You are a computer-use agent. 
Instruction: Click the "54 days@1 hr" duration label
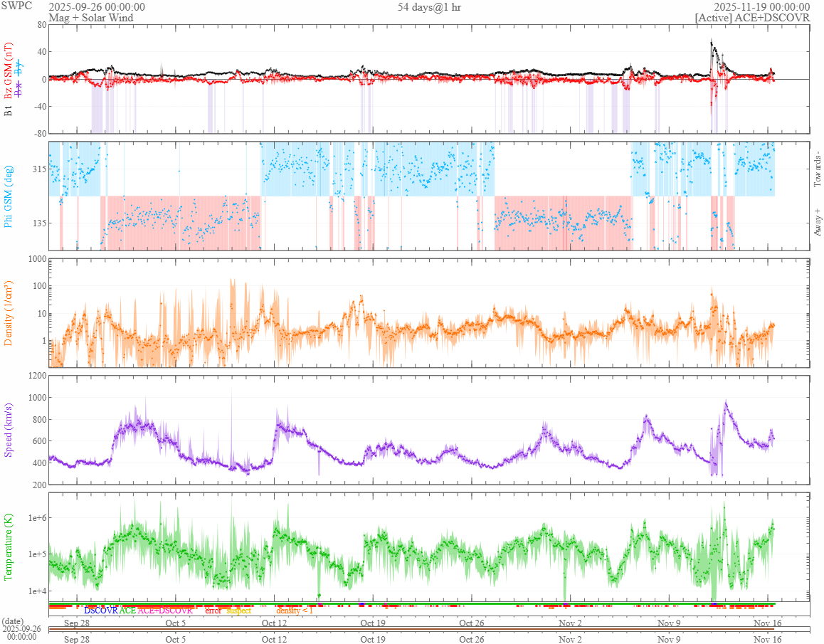(x=429, y=7)
